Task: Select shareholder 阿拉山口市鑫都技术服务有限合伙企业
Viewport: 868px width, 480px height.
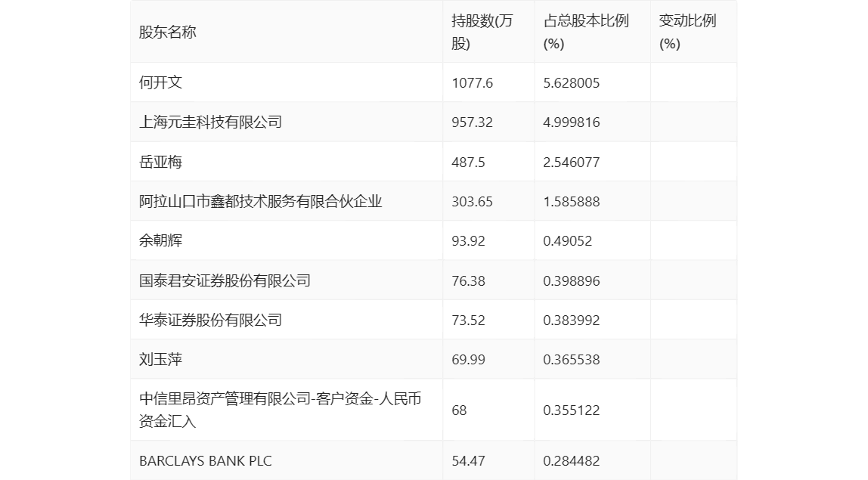Action: click(260, 201)
